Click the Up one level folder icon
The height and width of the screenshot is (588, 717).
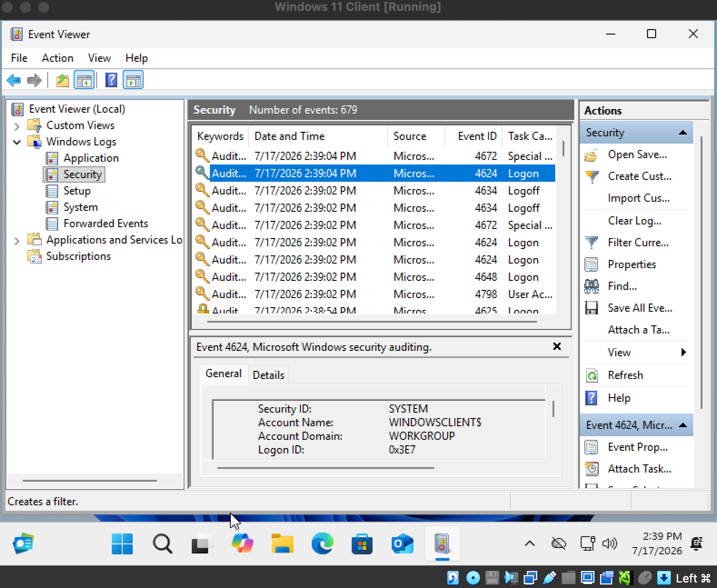(x=63, y=81)
